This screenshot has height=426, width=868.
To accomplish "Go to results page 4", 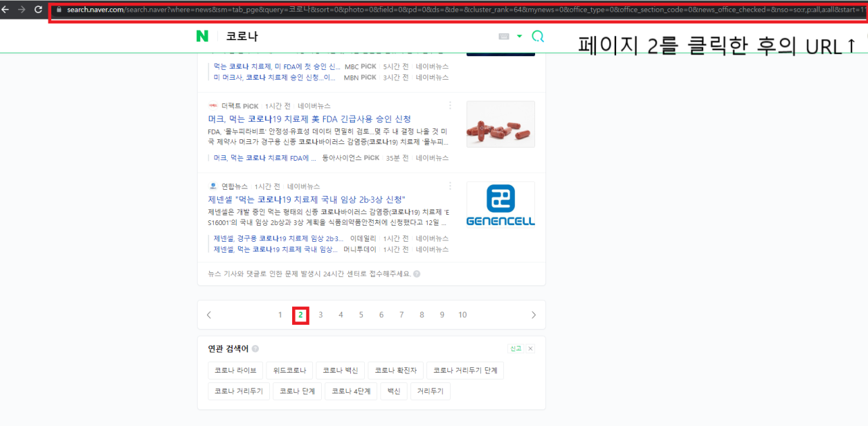I will (341, 314).
